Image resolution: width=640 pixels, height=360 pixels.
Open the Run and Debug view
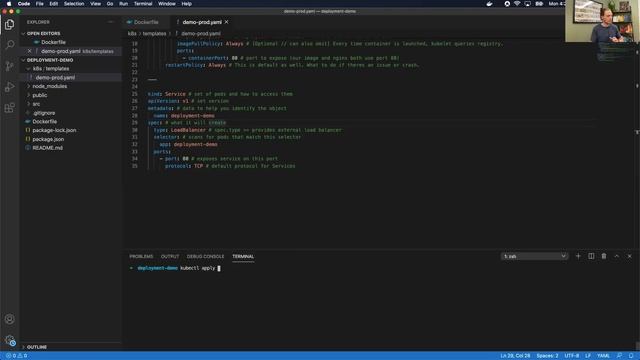pyautogui.click(x=9, y=87)
